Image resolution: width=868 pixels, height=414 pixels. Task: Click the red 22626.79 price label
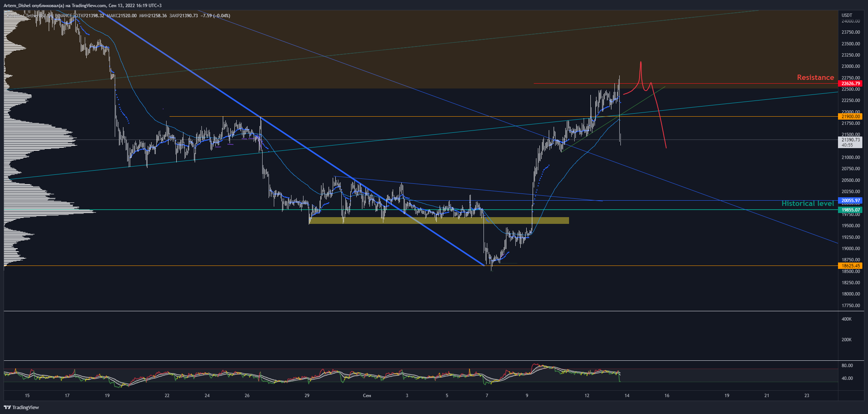click(x=850, y=84)
